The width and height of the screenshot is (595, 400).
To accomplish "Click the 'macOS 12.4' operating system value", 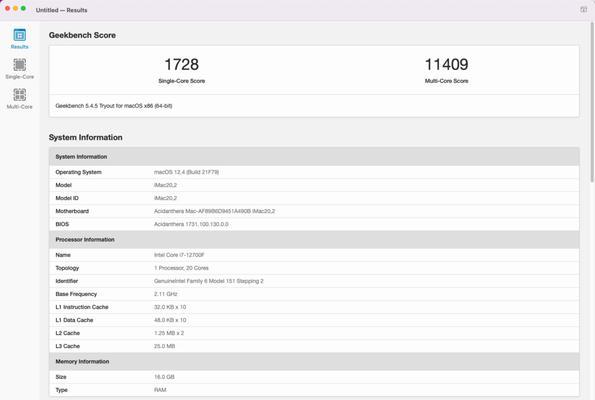I will click(x=186, y=172).
